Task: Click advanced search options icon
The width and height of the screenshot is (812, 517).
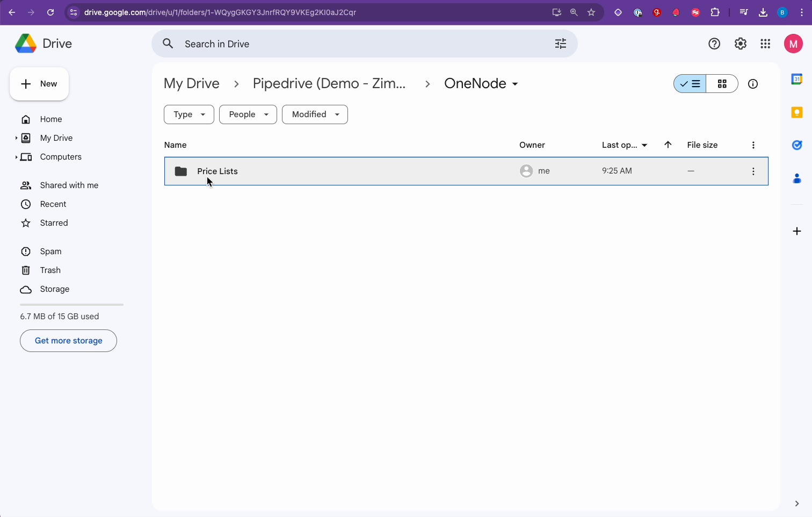Action: (560, 44)
